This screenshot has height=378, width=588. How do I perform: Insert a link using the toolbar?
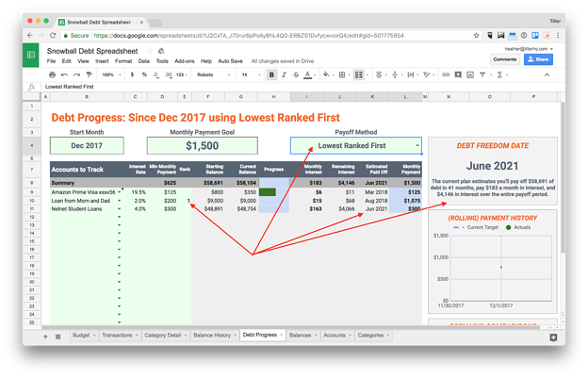click(x=446, y=74)
